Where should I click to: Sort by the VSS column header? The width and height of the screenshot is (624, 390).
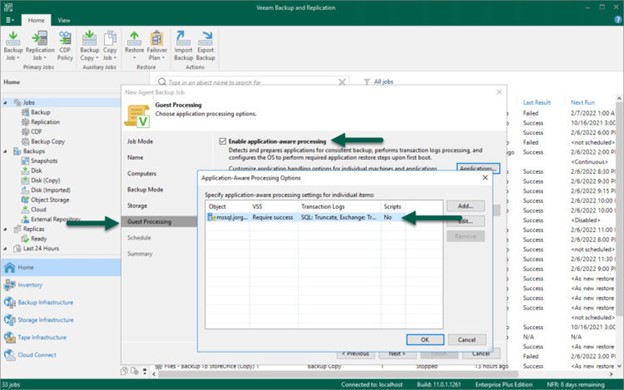[274, 207]
